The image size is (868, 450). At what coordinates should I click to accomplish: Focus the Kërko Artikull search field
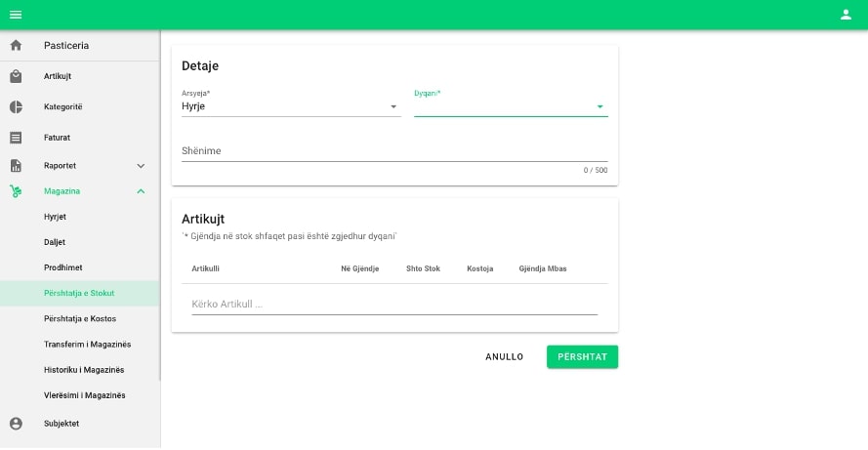393,305
